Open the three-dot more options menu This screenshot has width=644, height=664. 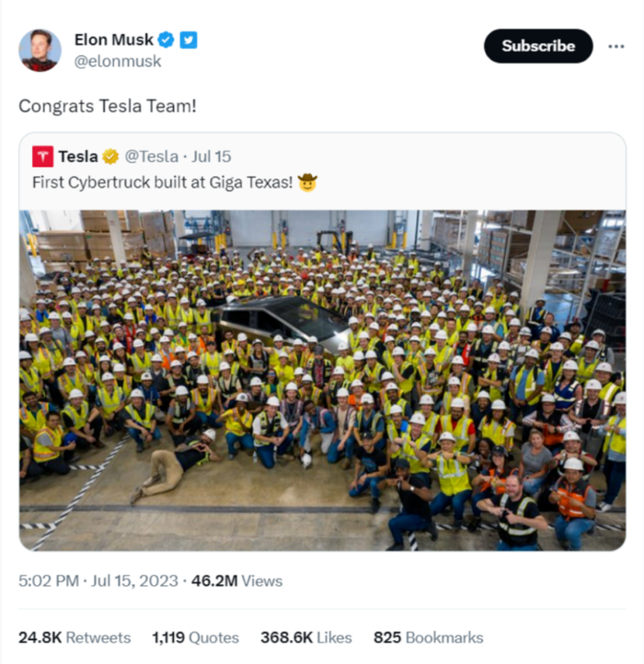616,46
